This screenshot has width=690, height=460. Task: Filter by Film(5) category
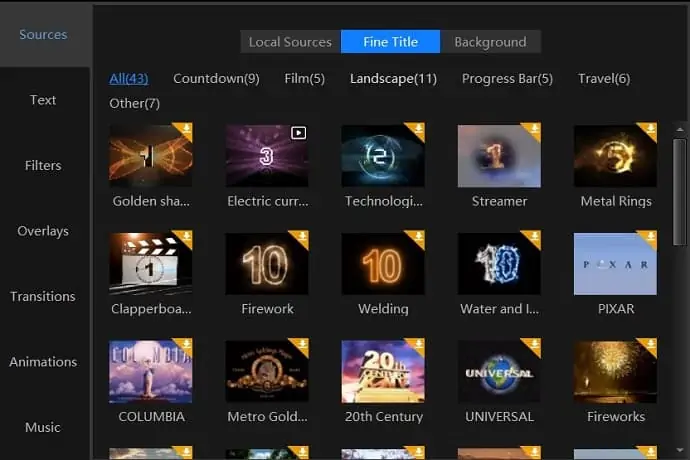[x=305, y=78]
